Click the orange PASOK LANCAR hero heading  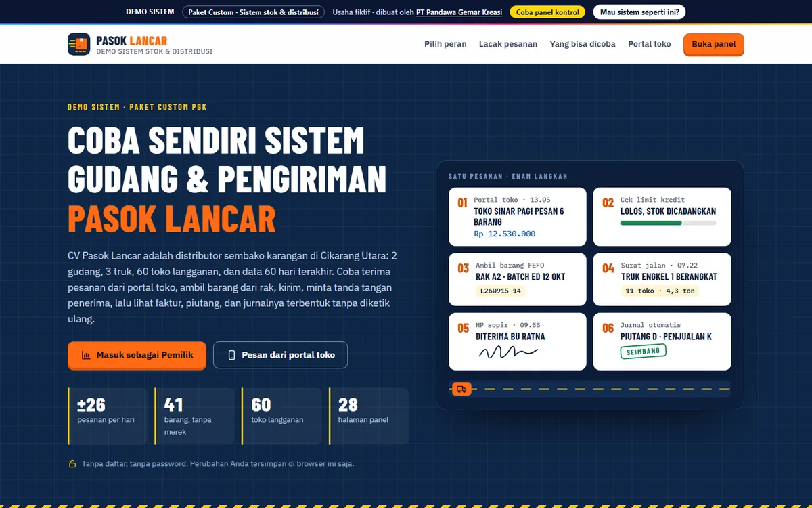pos(172,218)
